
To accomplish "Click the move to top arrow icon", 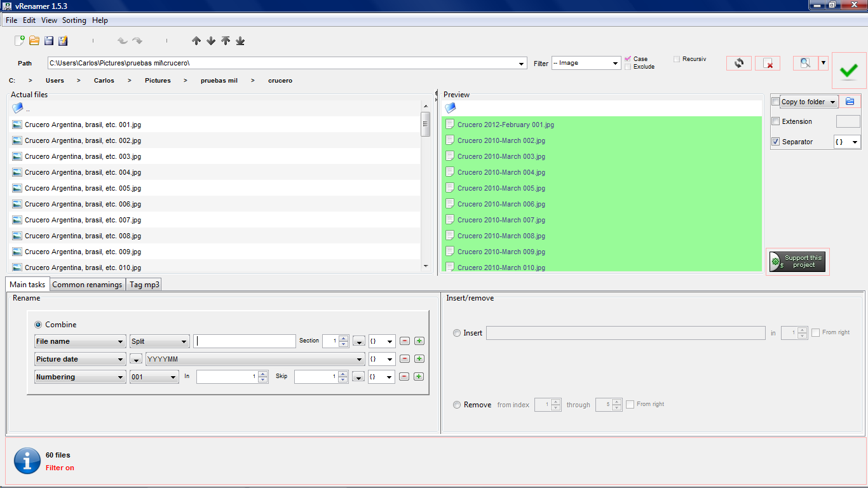I will point(226,41).
